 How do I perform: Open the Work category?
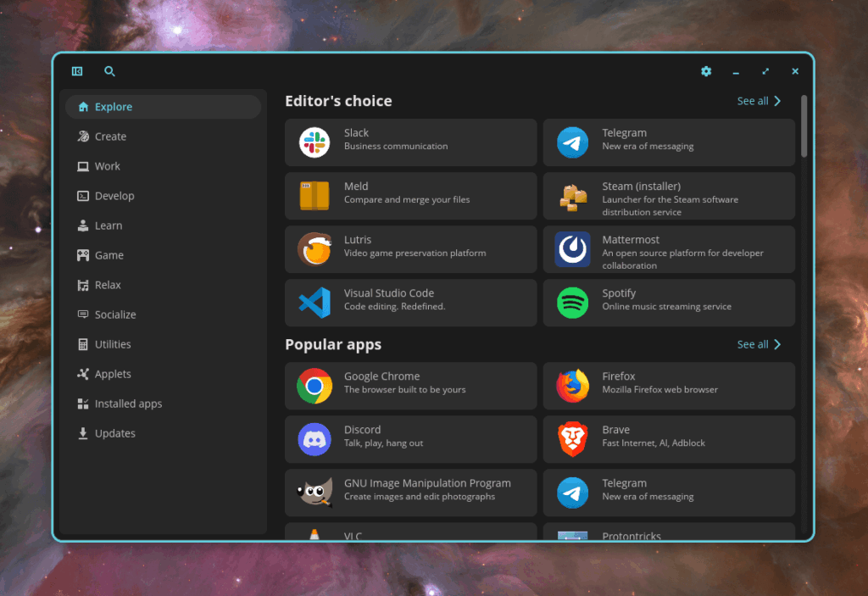(x=163, y=166)
